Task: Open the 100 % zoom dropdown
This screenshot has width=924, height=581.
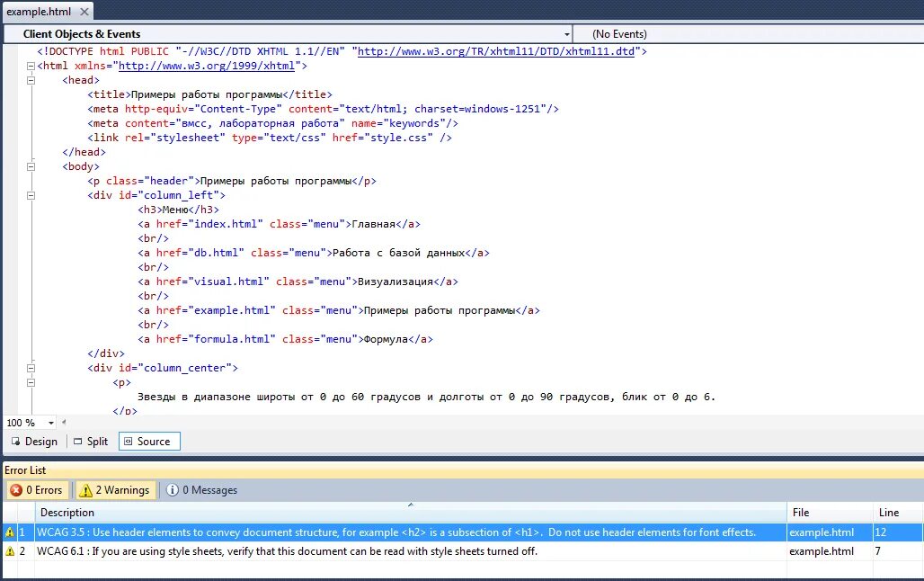Action: pyautogui.click(x=50, y=423)
